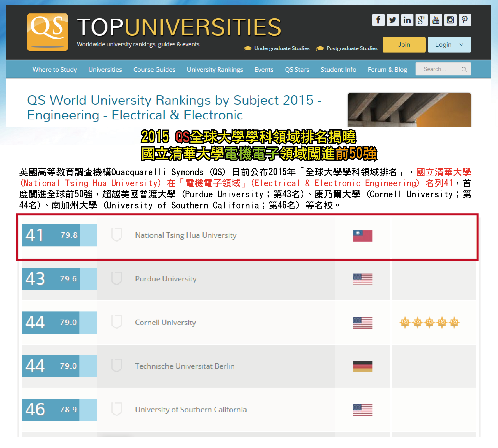
Task: Click the TU Berlin rank 44 score bar
Action: 59,366
